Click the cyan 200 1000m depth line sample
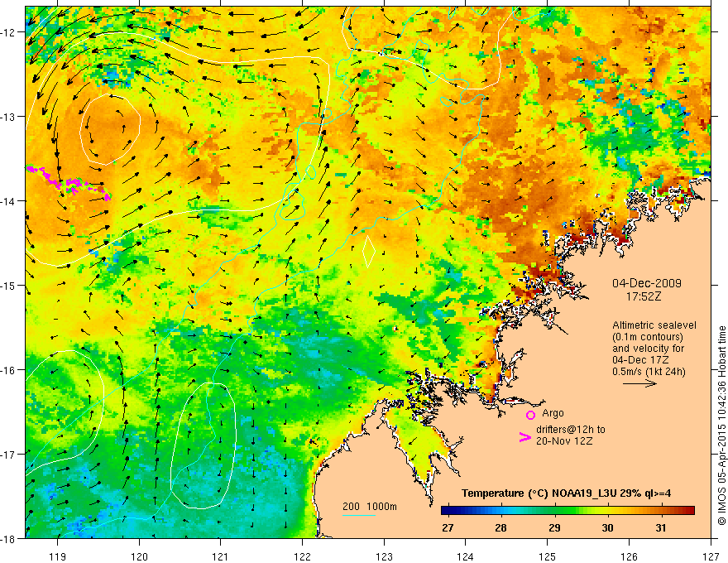The width and height of the screenshot is (728, 563). tap(358, 515)
